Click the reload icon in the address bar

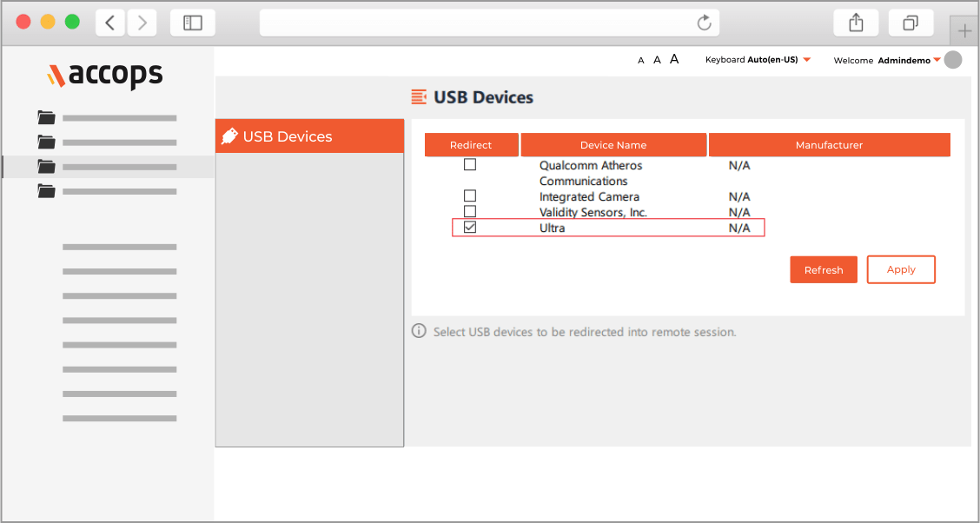coord(704,23)
